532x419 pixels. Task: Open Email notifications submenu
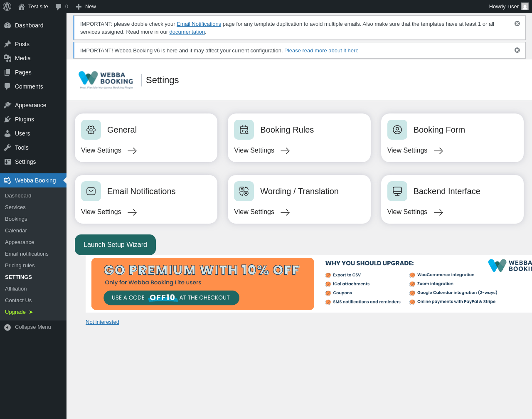pos(33,254)
